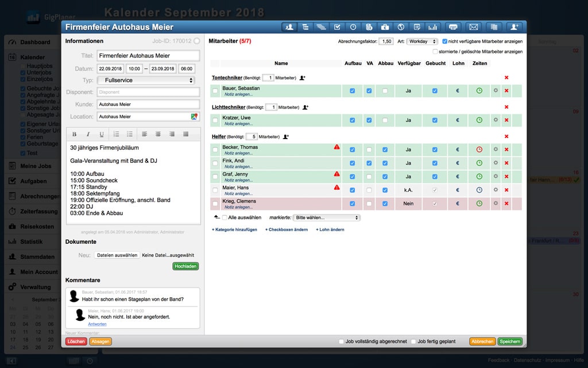
Task: Open the Google Maps icon in Location field
Action: (195, 117)
